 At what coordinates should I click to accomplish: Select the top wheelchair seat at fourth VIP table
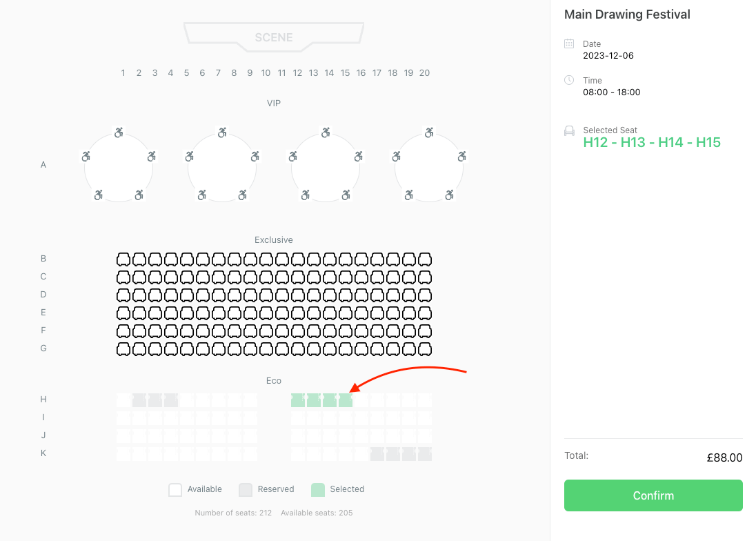429,132
